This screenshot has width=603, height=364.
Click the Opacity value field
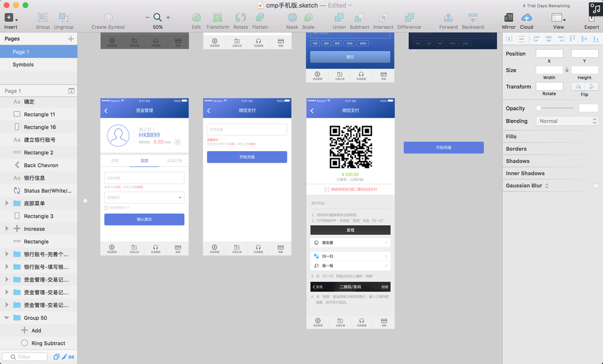click(x=588, y=108)
